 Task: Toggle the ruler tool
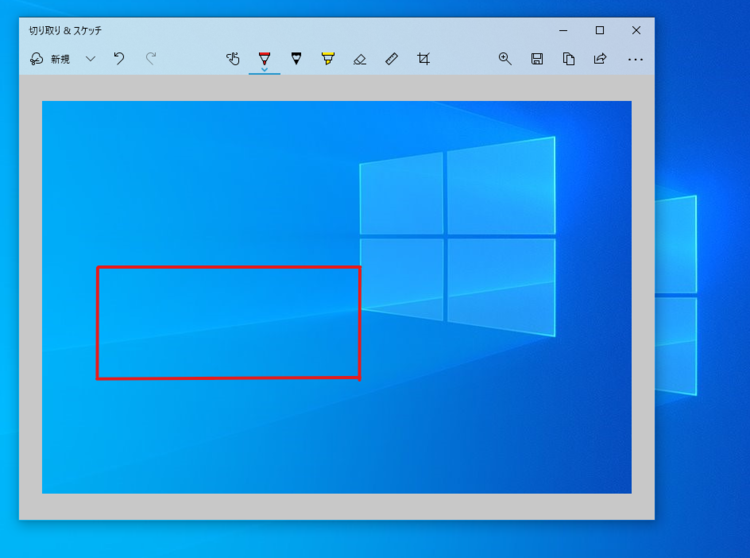[391, 59]
